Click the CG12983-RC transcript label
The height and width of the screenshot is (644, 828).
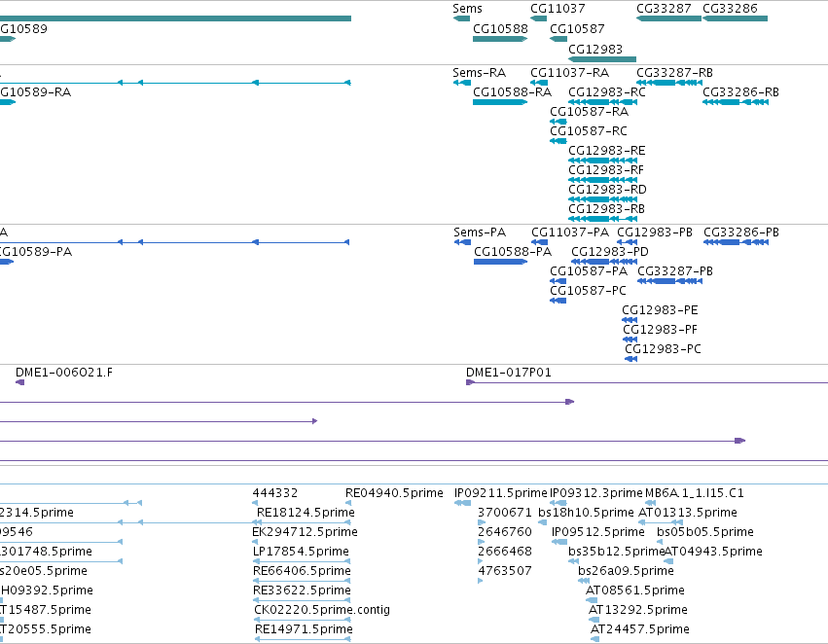[x=607, y=92]
